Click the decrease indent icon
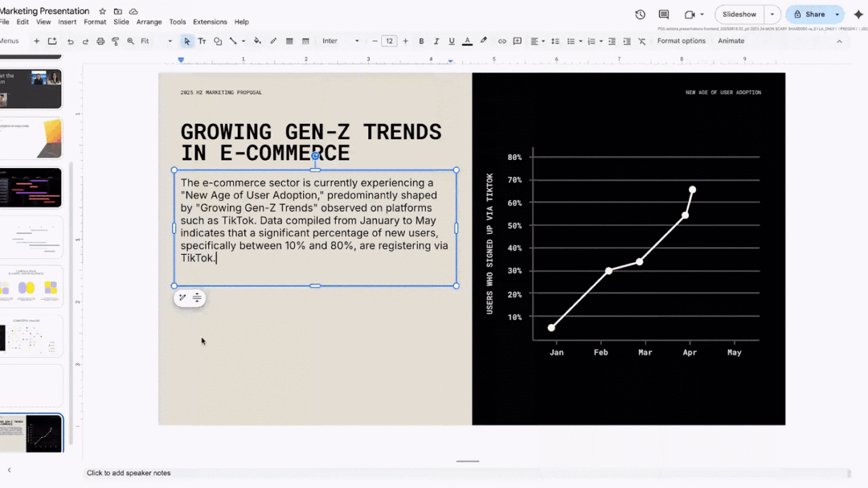Viewport: 868px width, 488px height. coord(612,41)
